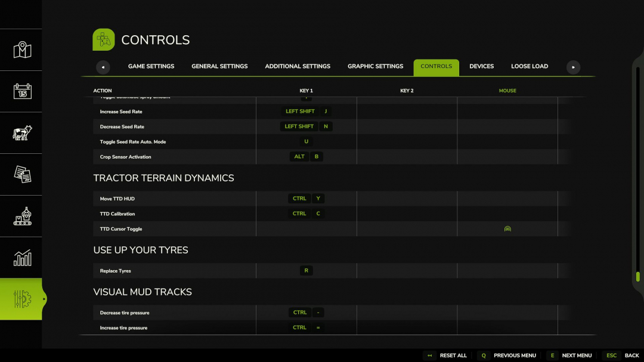Screen dimensions: 644x362
Task: Click the Key 2 cell for TTD Calibration
Action: [x=407, y=214]
